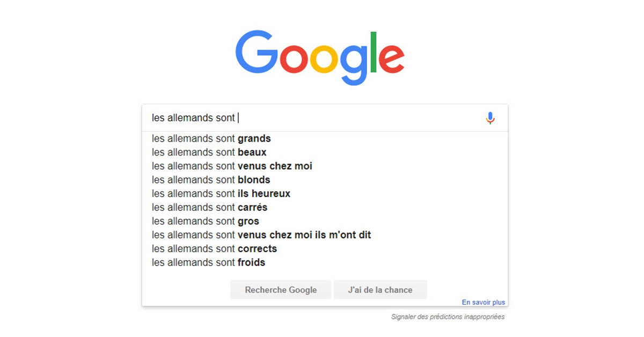Choose "les allemands sont gros" from suggestions
The width and height of the screenshot is (644, 337).
[x=204, y=221]
